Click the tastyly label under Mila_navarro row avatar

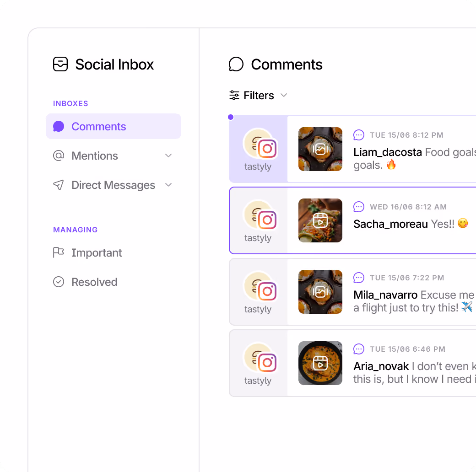click(x=258, y=310)
